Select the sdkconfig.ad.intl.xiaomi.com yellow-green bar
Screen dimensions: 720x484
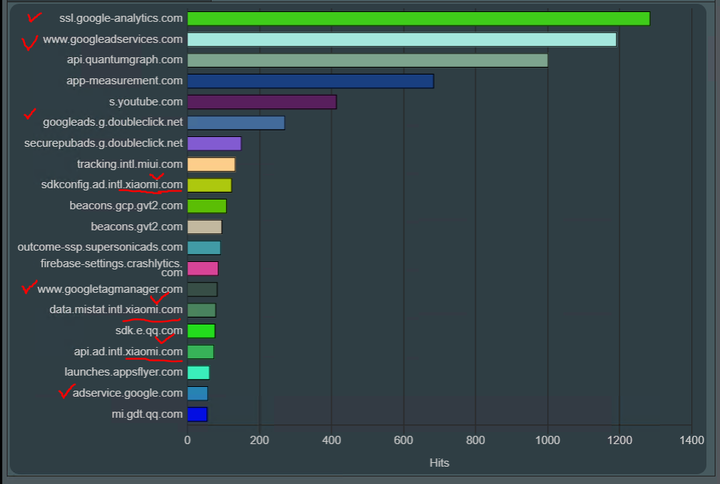click(x=209, y=185)
